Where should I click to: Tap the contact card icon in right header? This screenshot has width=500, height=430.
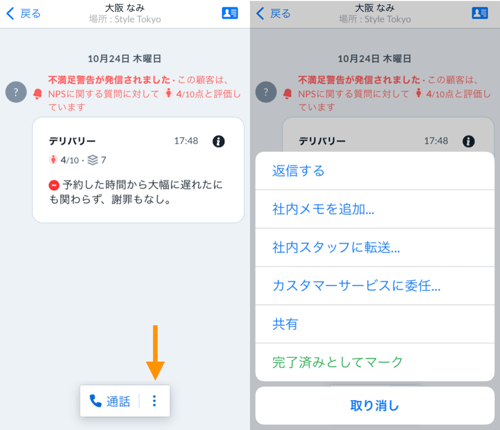[480, 13]
